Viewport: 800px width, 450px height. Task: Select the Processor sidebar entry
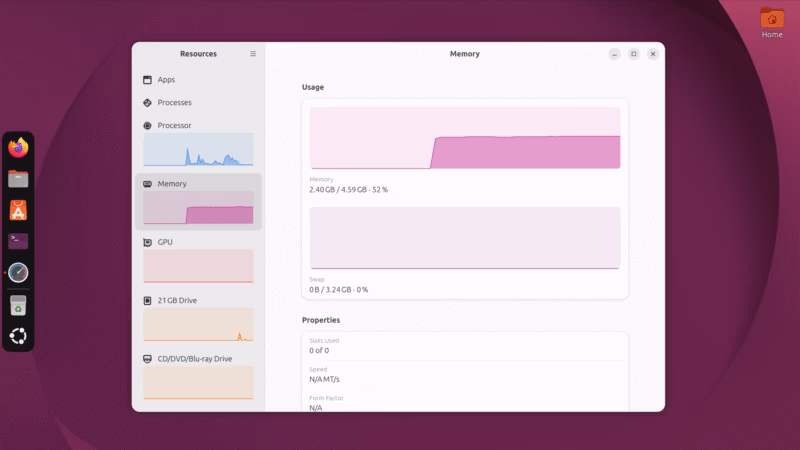point(198,143)
